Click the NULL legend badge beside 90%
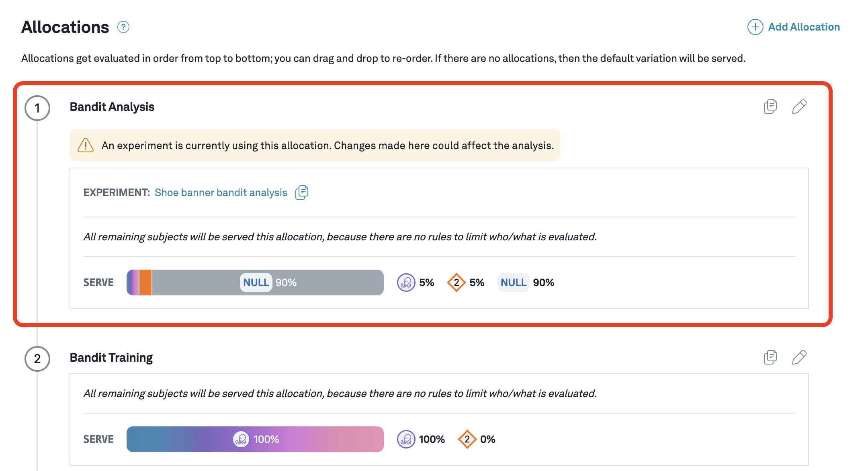Image resolution: width=868 pixels, height=471 pixels. tap(513, 283)
